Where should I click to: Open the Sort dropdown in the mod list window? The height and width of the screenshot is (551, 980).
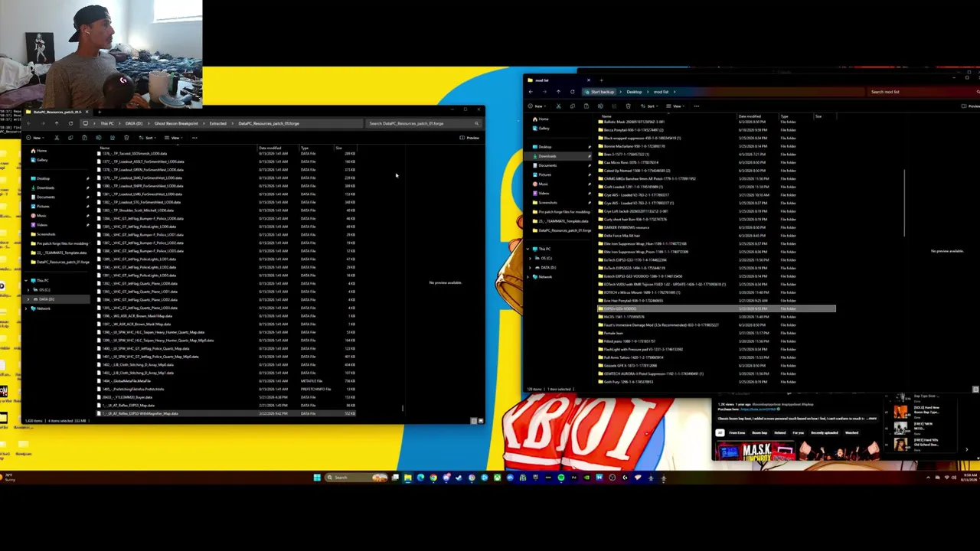coord(650,106)
